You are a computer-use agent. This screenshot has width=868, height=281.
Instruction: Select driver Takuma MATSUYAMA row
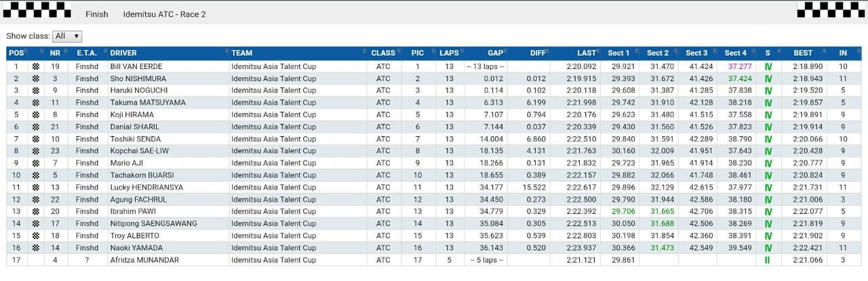coord(434,103)
